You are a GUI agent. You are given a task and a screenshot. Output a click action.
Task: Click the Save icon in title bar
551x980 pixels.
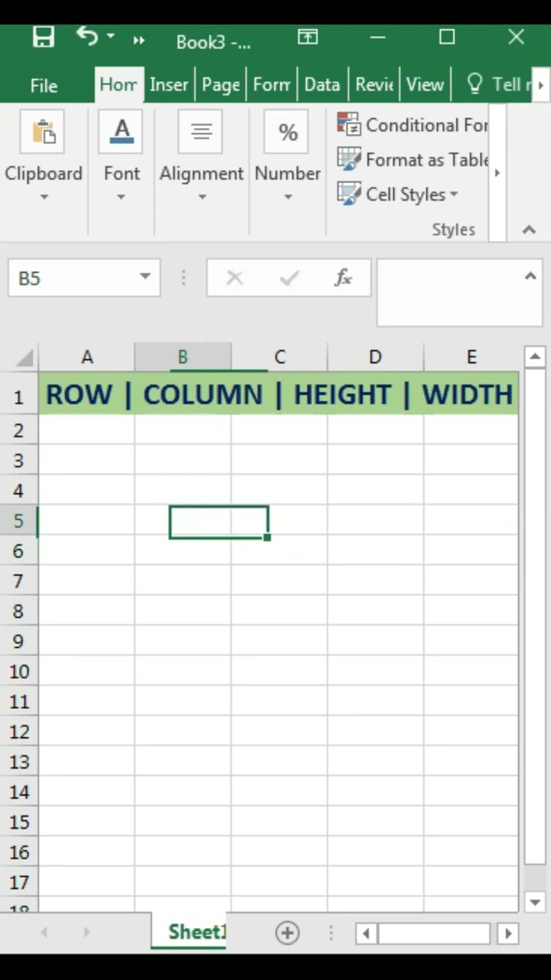point(44,38)
